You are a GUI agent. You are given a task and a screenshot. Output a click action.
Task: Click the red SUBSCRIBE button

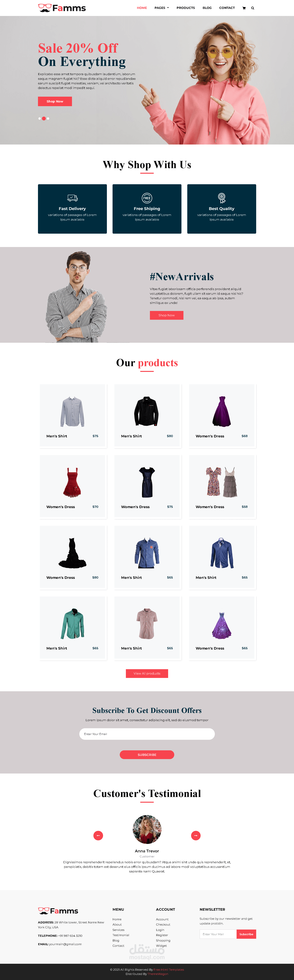[147, 755]
